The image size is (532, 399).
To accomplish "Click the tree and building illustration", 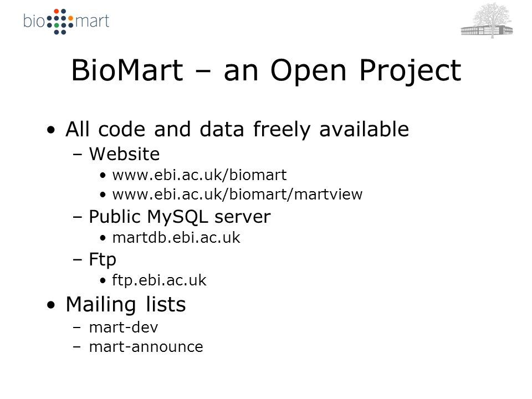I will point(487,21).
